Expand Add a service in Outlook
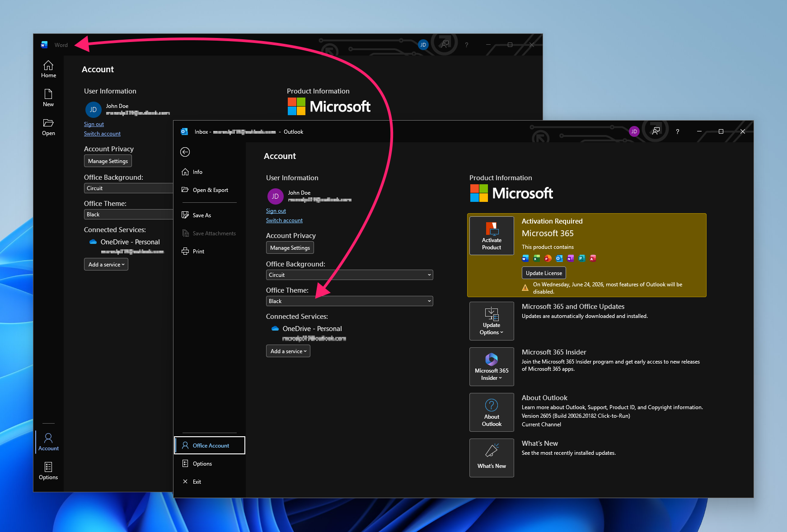The height and width of the screenshot is (532, 787). [x=288, y=351]
